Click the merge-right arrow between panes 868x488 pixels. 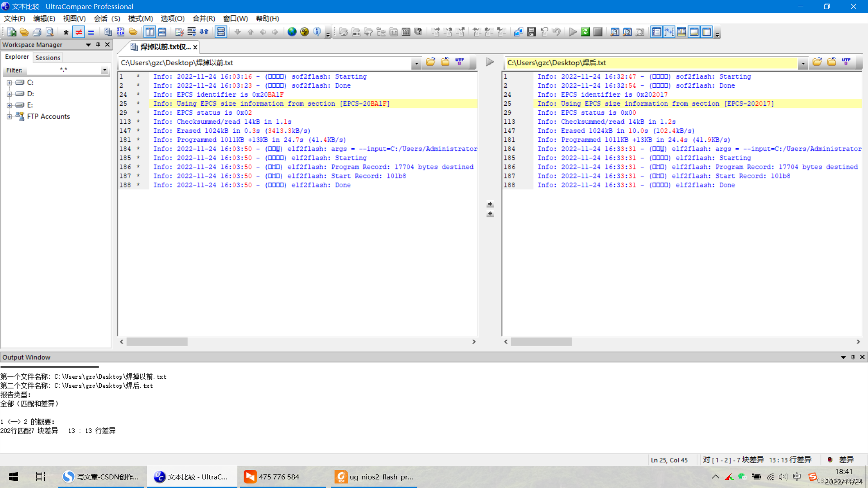click(x=490, y=204)
